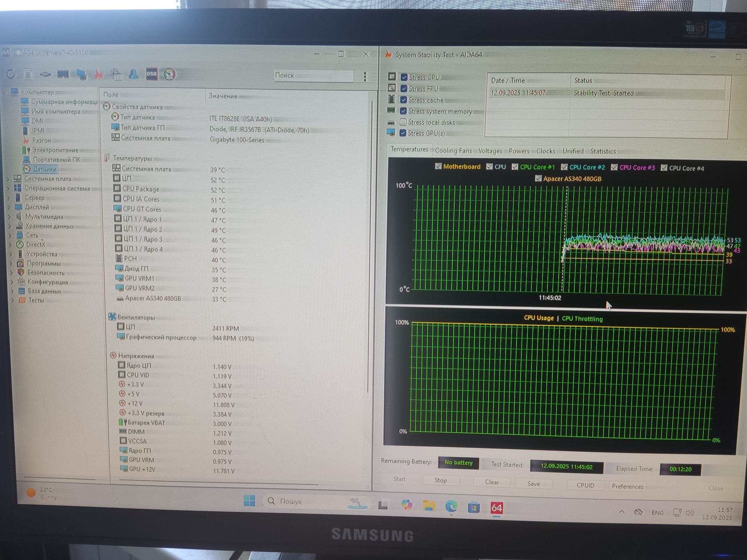Expand Тесты tree node
Viewport: 747px width, 560px height.
[x=13, y=300]
